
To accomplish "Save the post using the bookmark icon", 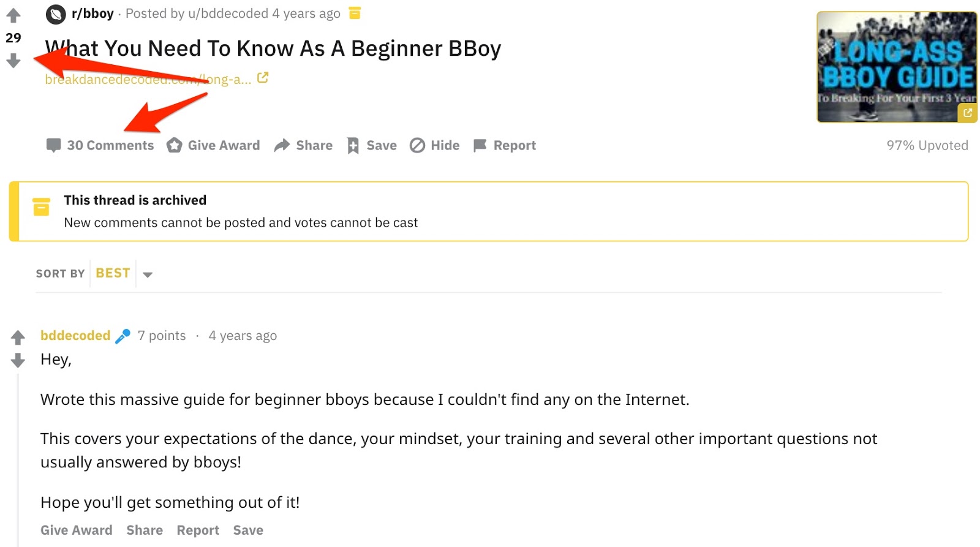I will [x=353, y=145].
